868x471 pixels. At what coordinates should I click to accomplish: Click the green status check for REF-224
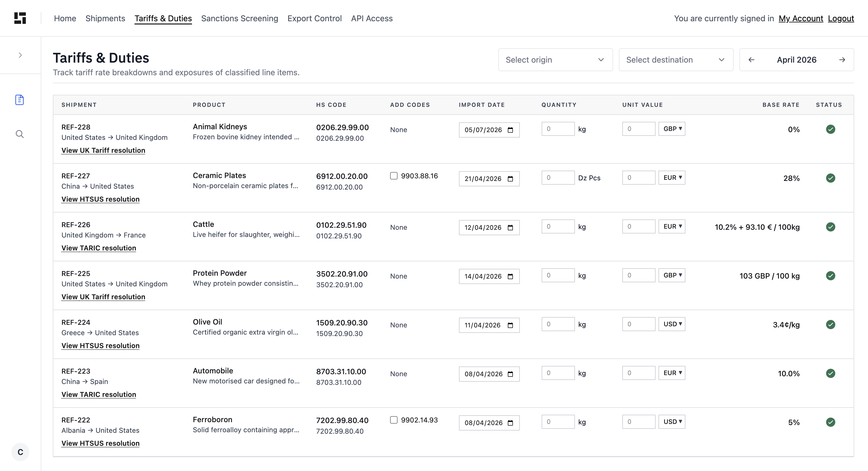[831, 325]
